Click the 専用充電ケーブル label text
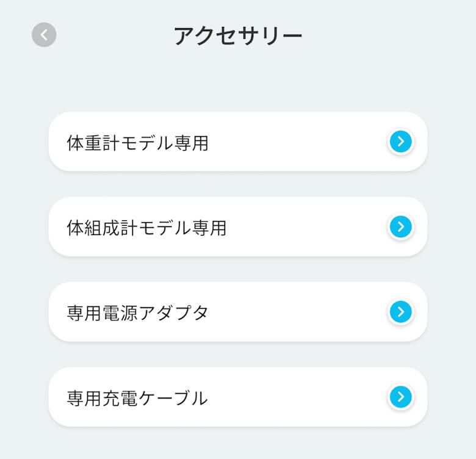The width and height of the screenshot is (476, 459). pos(137,398)
